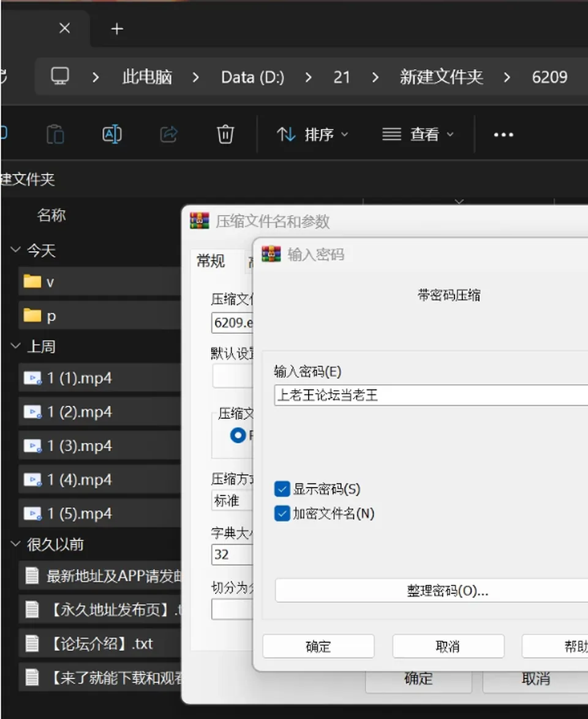Select the text file icon of 【永久地址发布页】
588x719 pixels.
[32, 609]
